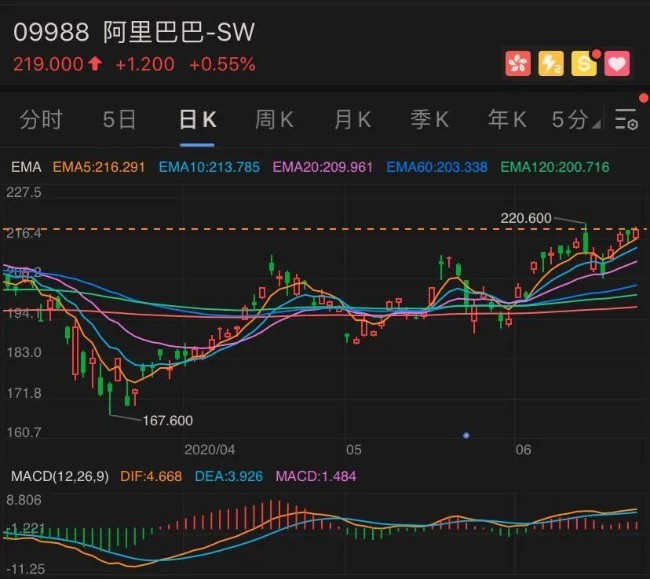The width and height of the screenshot is (650, 579).
Task: Tap the Hong Kong bauhinia flower icon
Action: [518, 63]
